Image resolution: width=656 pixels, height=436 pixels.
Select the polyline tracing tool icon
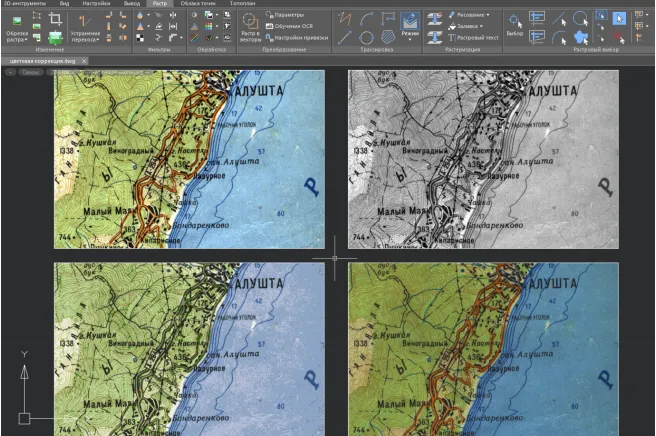(x=345, y=17)
